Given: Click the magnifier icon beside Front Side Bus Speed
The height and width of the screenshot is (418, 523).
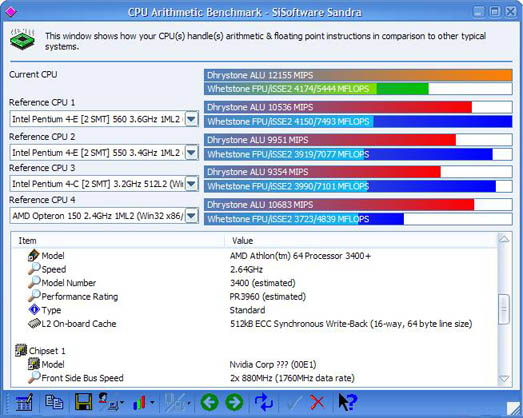Looking at the screenshot, I should tap(34, 377).
